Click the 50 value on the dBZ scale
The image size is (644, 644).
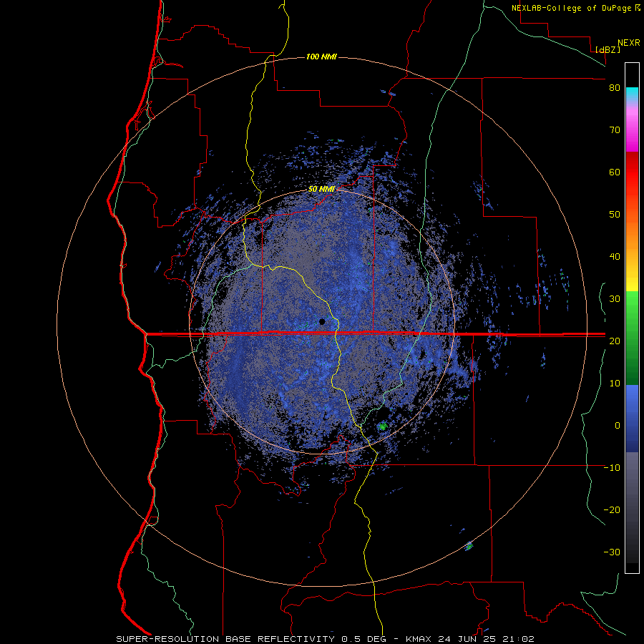coord(615,215)
